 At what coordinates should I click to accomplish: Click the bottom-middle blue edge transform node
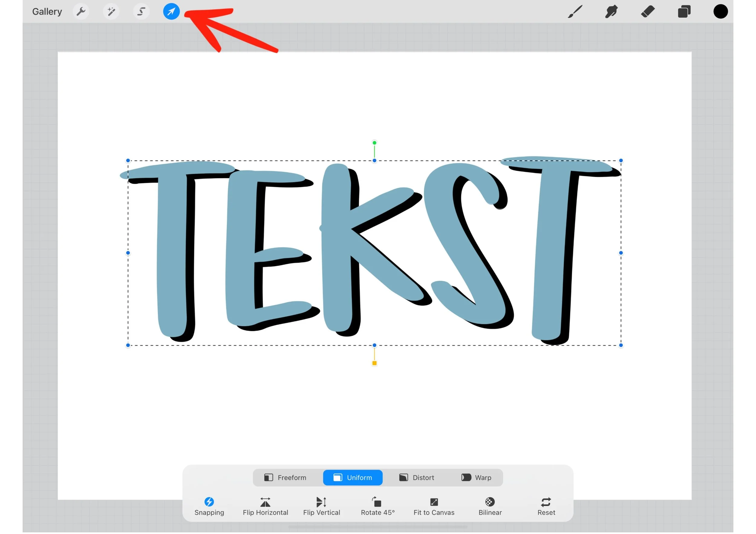pos(374,345)
